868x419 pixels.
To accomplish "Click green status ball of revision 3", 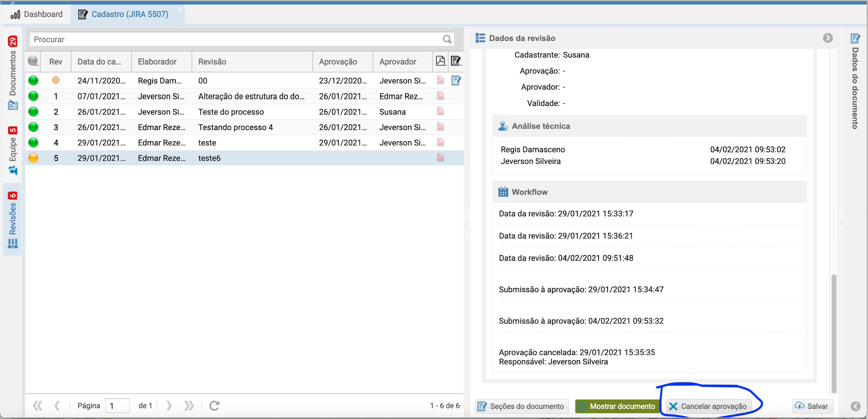I will coord(33,127).
